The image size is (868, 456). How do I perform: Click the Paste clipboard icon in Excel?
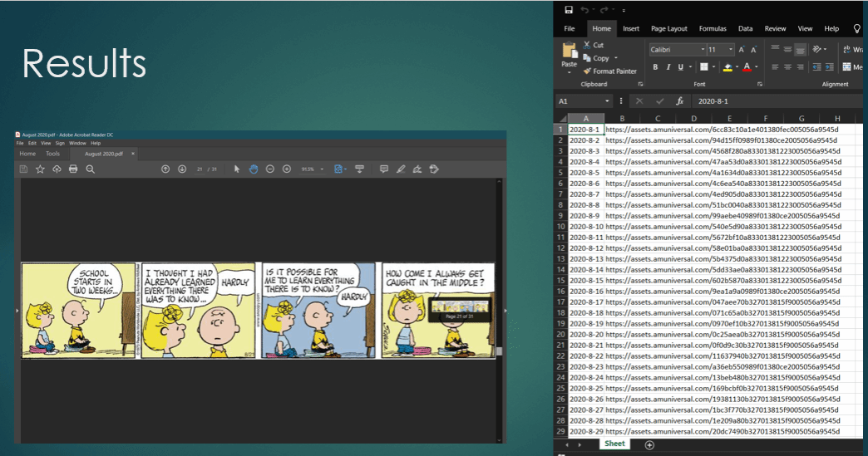[x=569, y=51]
